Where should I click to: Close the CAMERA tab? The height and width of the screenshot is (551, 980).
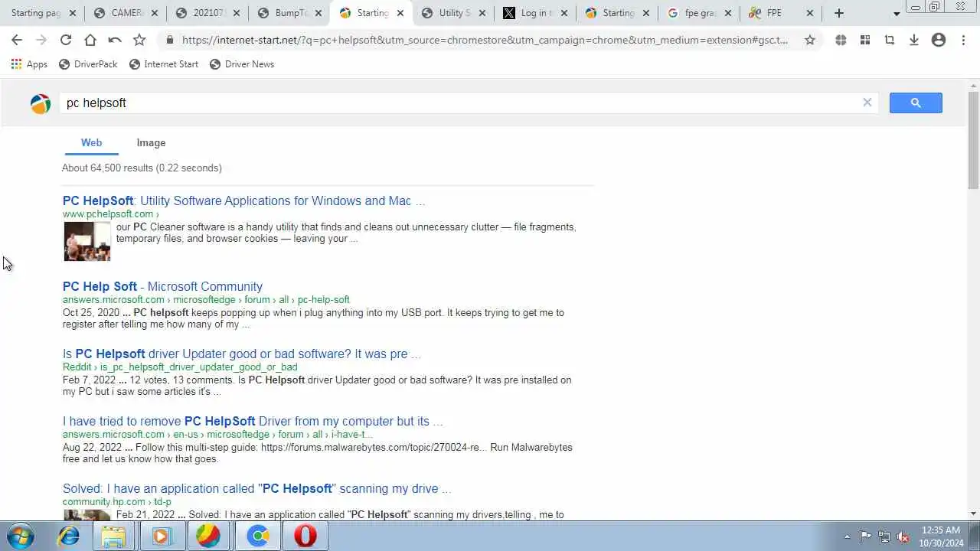point(155,13)
